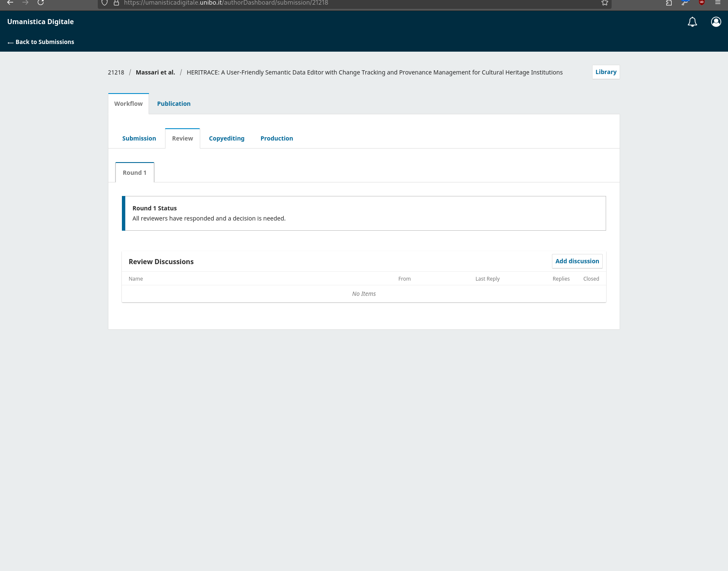
Task: Open the browser hamburger menu
Action: [x=718, y=3]
